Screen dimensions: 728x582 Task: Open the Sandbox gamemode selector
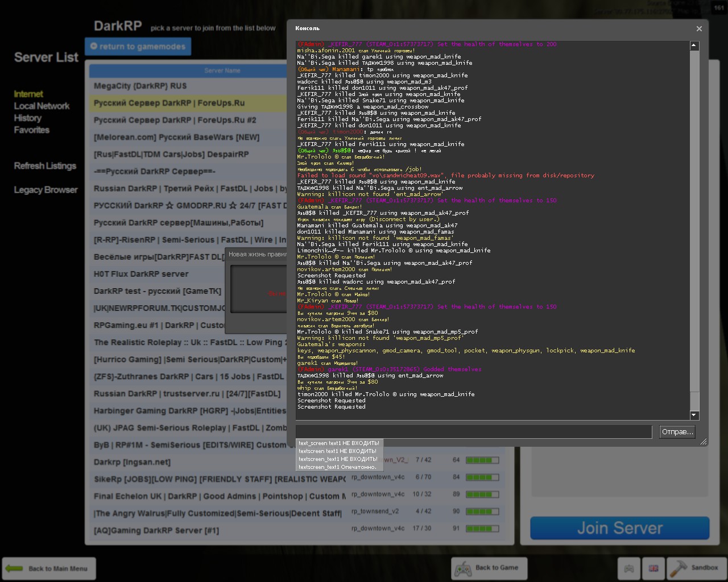(697, 568)
